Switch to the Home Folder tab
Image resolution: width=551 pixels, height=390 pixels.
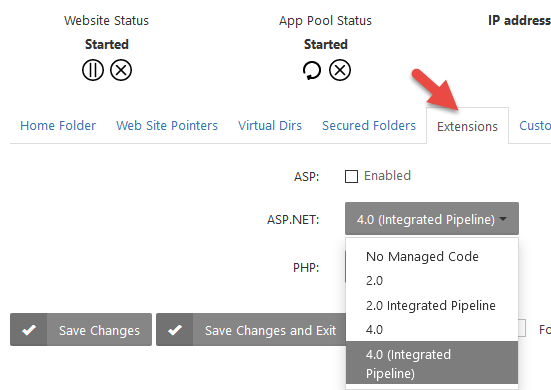point(58,126)
